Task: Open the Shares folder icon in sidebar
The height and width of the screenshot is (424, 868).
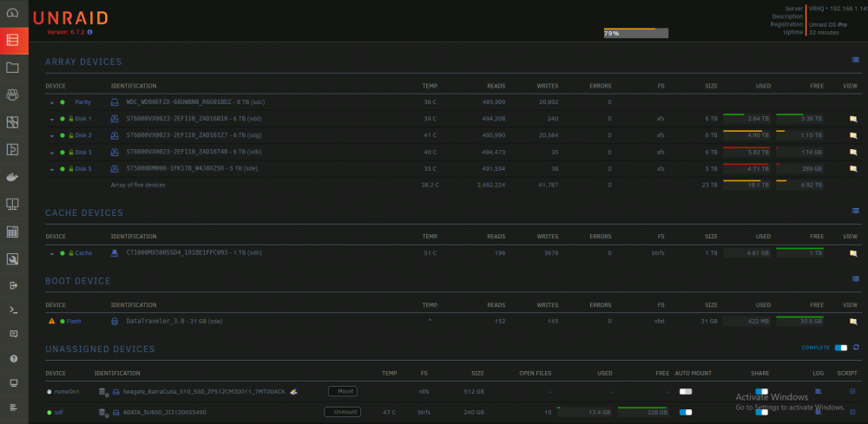Action: pyautogui.click(x=12, y=68)
